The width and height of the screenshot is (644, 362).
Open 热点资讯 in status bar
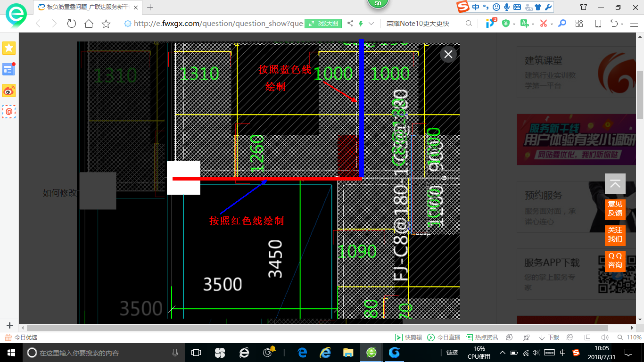click(482, 337)
